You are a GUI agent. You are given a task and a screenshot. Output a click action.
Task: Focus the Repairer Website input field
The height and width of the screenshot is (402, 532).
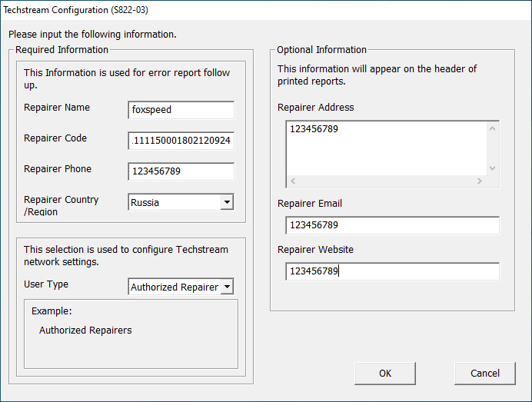(392, 271)
